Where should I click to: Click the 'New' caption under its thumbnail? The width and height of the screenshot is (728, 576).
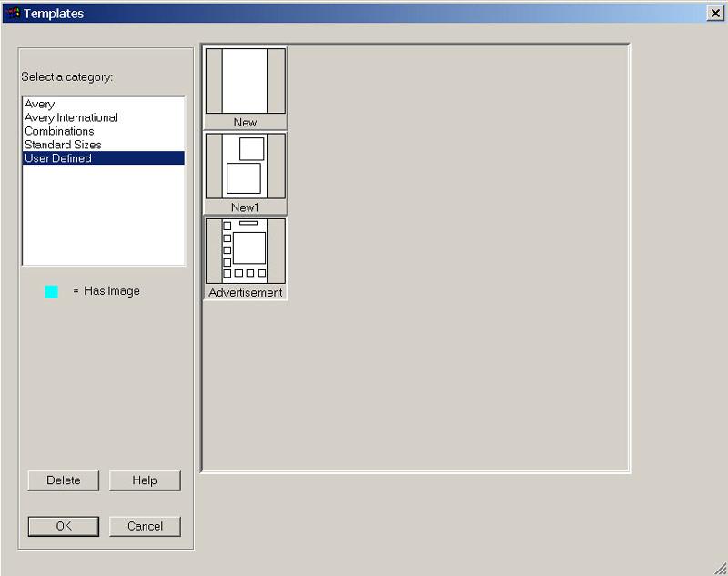point(245,123)
